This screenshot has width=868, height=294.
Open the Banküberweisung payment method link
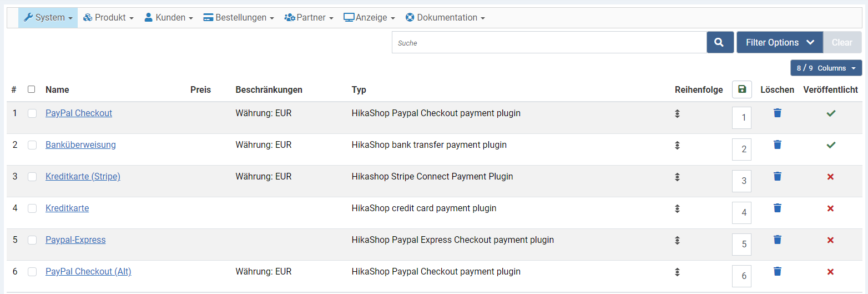(80, 145)
